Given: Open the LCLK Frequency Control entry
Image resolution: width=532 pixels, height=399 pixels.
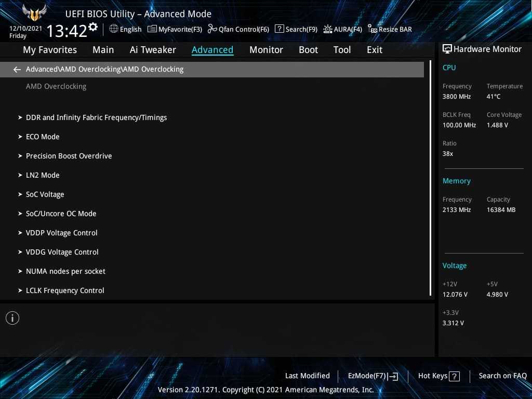Looking at the screenshot, I should [x=65, y=290].
